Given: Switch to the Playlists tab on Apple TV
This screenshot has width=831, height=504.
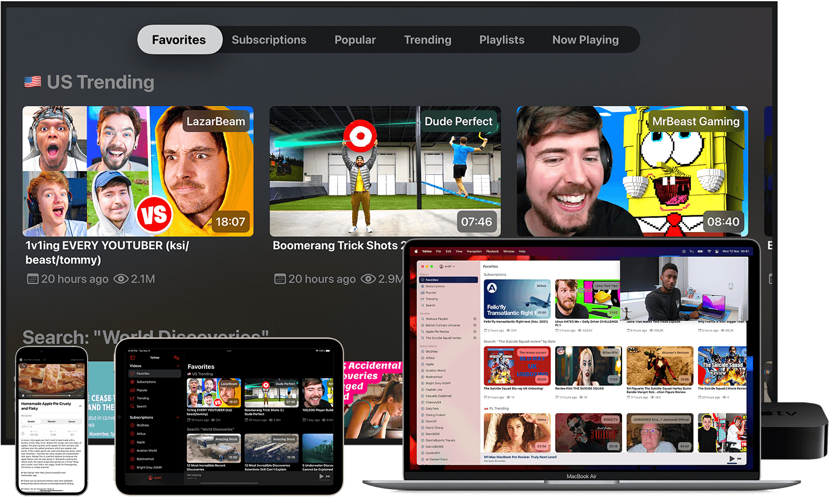Looking at the screenshot, I should [501, 39].
